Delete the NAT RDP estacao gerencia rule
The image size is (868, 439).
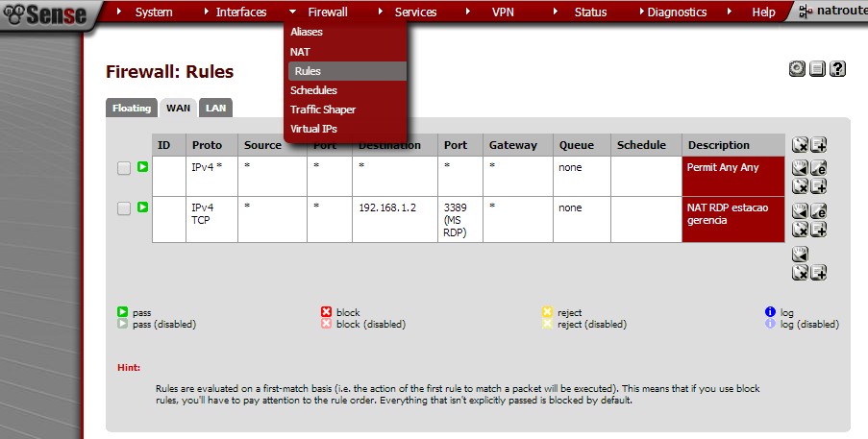pyautogui.click(x=800, y=229)
